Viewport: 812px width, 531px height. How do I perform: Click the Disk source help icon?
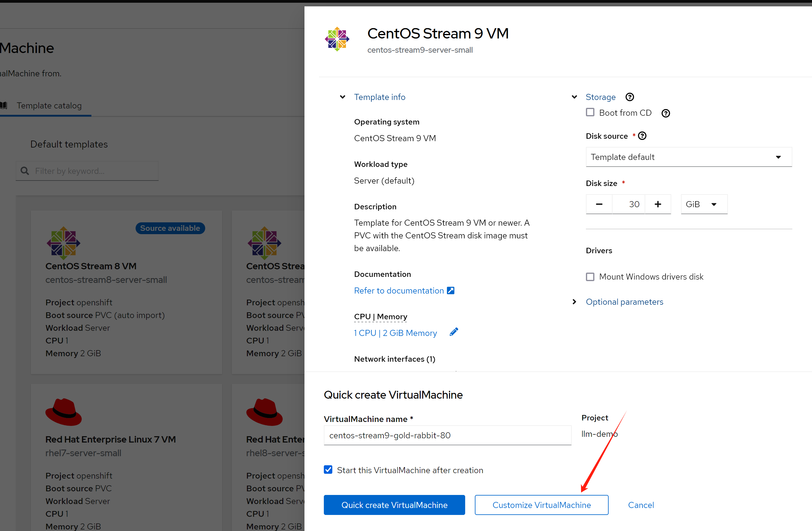tap(642, 136)
